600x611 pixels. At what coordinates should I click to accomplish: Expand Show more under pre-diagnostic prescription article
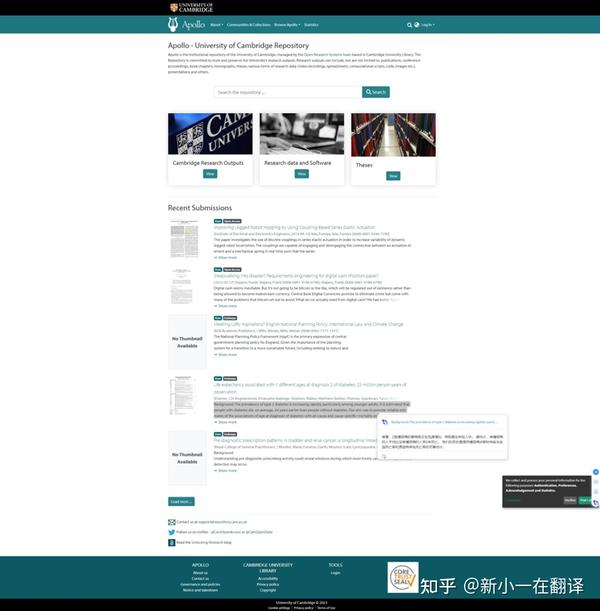point(226,471)
